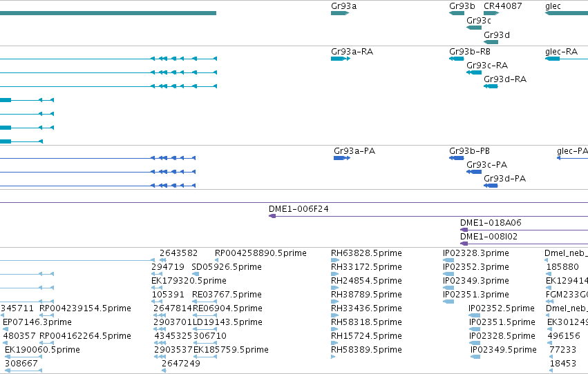This screenshot has height=374, width=588.
Task: Click the RH63828.5prime label
Action: pos(366,253)
